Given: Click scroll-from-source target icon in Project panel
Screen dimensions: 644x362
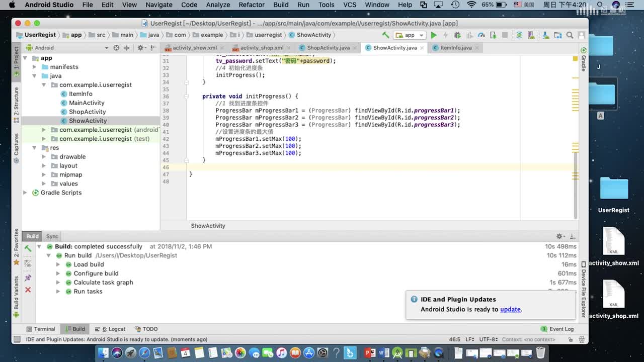Looking at the screenshot, I should coord(116,48).
